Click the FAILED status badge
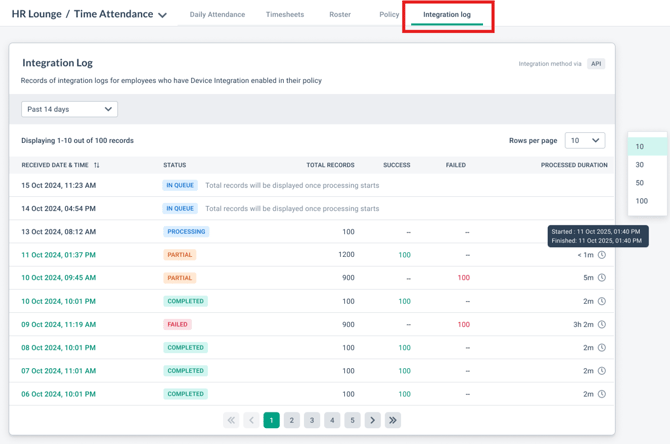This screenshot has width=670, height=444. (177, 325)
